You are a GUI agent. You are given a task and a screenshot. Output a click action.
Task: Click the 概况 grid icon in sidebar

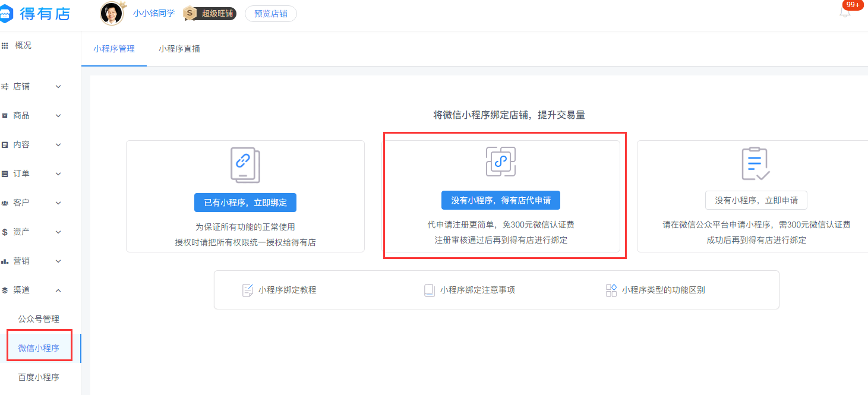(5, 45)
